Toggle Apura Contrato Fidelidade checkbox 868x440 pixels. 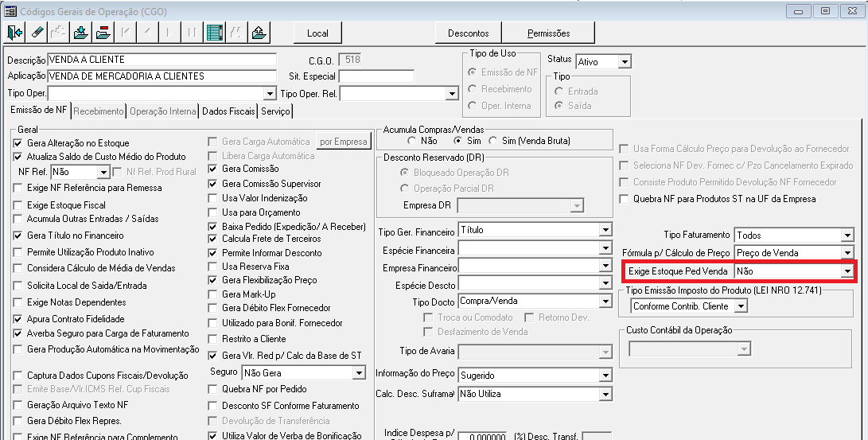tap(18, 319)
